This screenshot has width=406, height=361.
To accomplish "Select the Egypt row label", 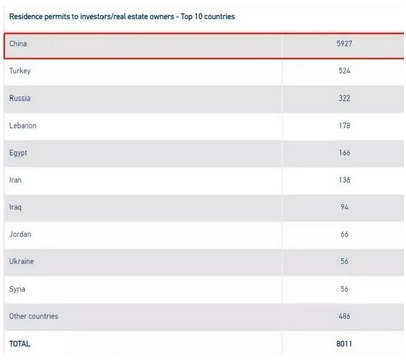I will point(18,153).
